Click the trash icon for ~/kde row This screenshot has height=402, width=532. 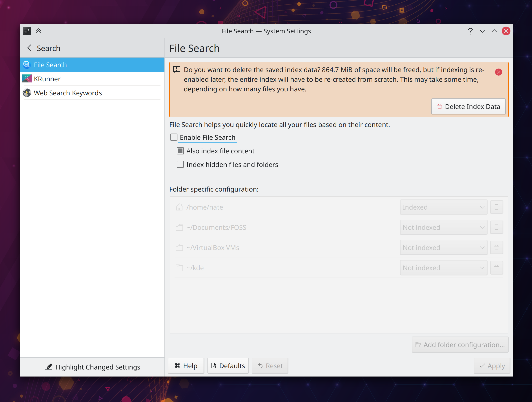(496, 268)
